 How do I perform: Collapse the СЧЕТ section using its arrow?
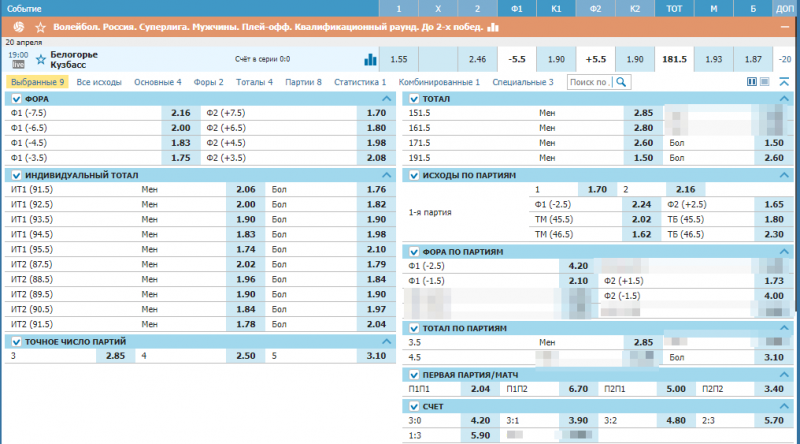tap(784, 407)
